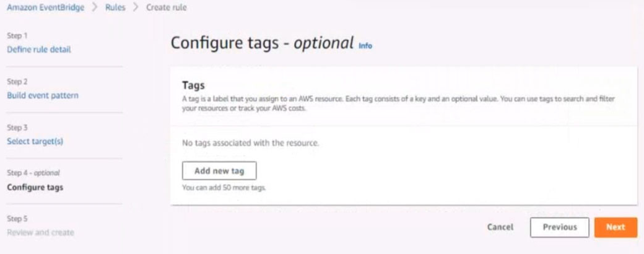
Task: Click the No tags associated message
Action: pos(251,144)
